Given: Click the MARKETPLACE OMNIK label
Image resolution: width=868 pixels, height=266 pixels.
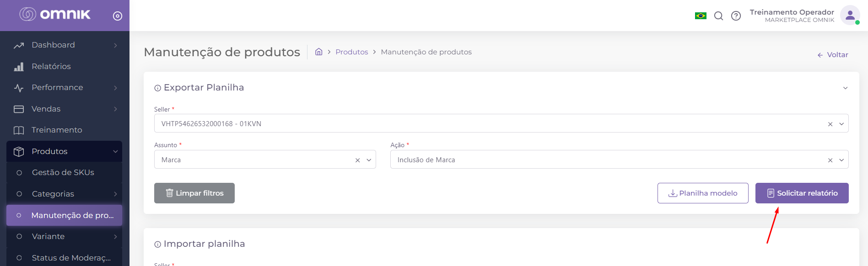Looking at the screenshot, I should click(799, 20).
